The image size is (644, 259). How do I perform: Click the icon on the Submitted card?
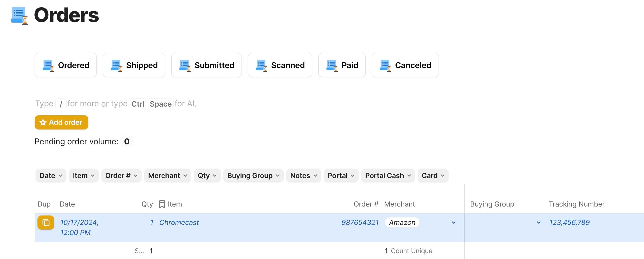click(x=185, y=66)
